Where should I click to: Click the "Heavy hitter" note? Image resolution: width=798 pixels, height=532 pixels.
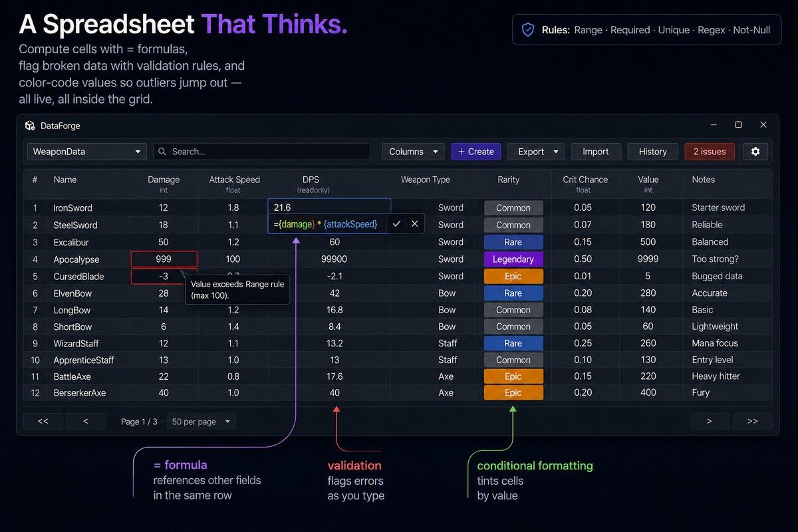[716, 376]
